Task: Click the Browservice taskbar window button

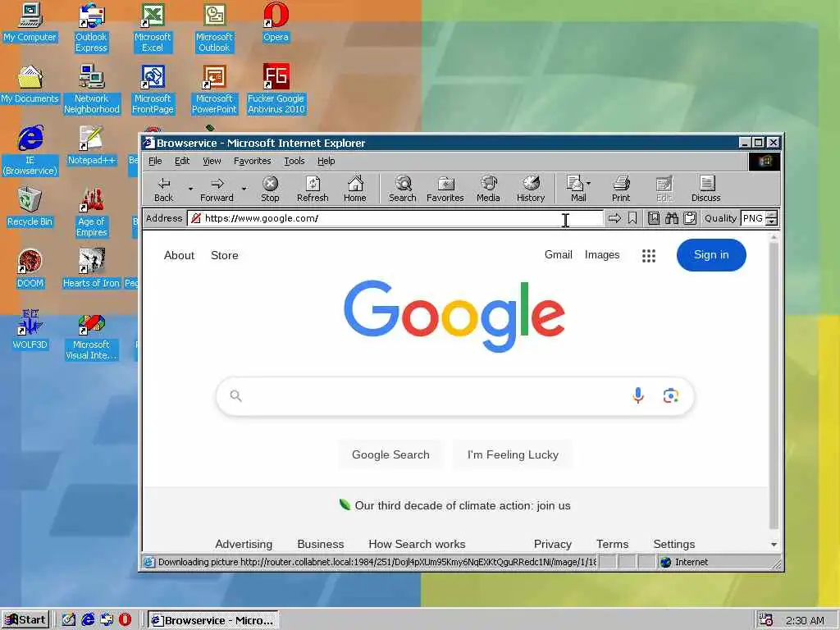Action: pos(213,620)
